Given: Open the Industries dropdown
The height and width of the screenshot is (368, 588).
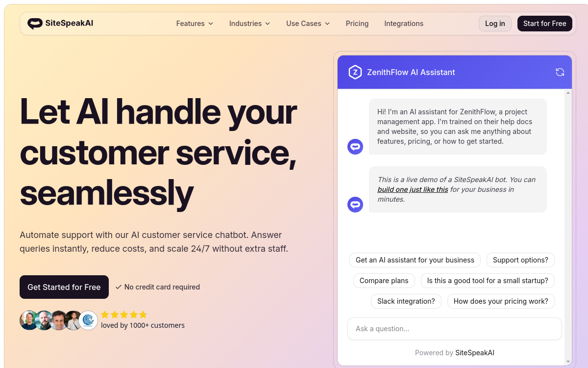Looking at the screenshot, I should (x=249, y=23).
